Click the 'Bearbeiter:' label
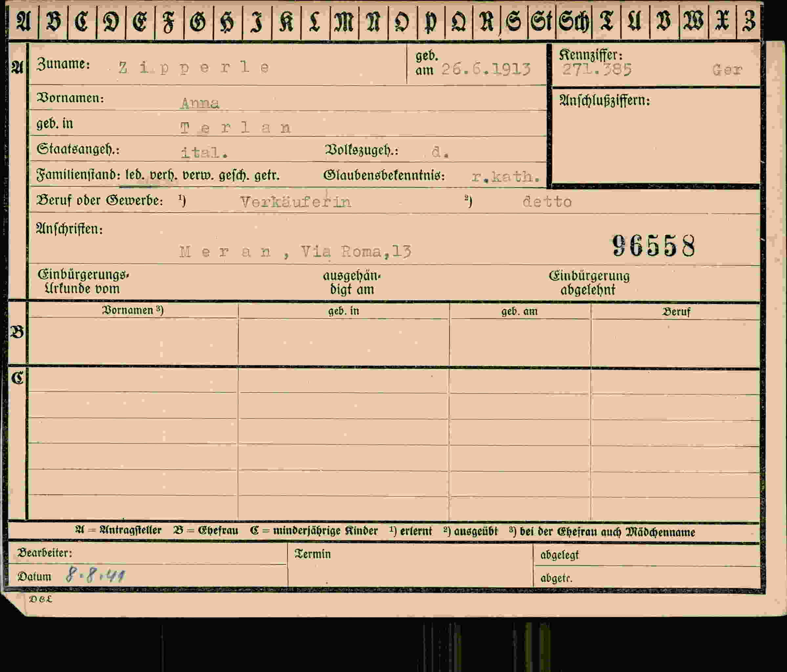 click(x=45, y=553)
